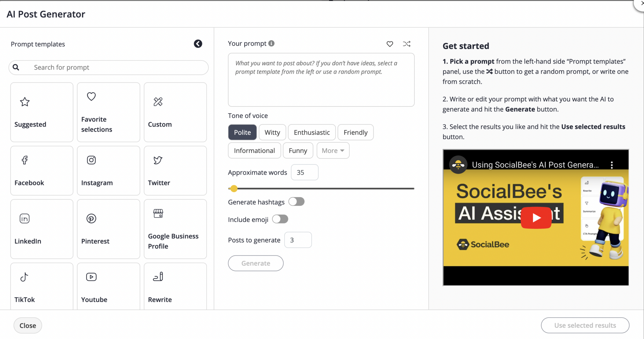Open the Instagram prompt templates

click(x=108, y=170)
